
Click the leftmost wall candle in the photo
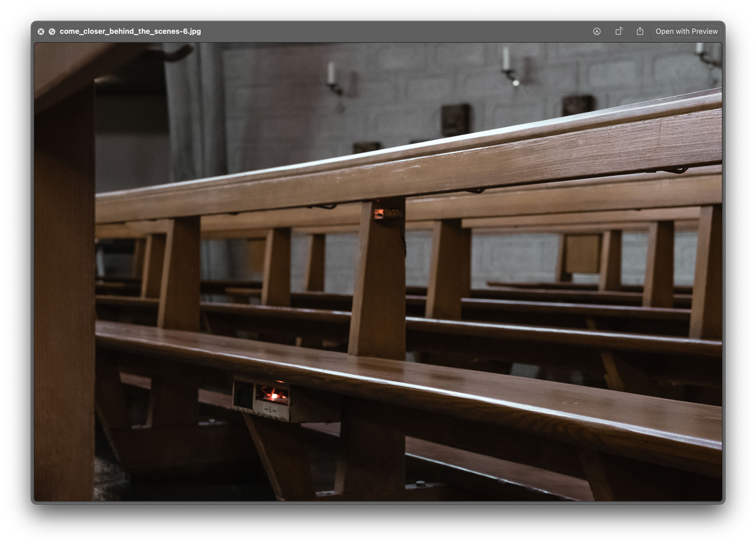pyautogui.click(x=332, y=75)
